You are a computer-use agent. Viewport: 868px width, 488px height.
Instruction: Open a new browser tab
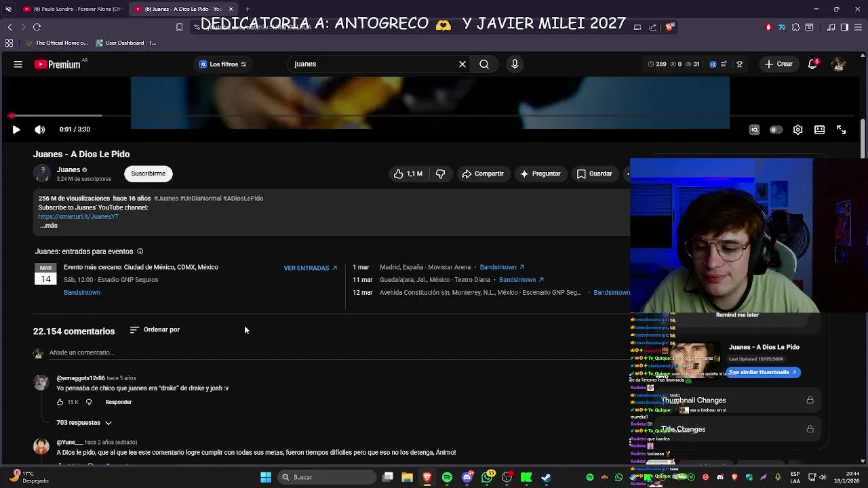coord(248,9)
